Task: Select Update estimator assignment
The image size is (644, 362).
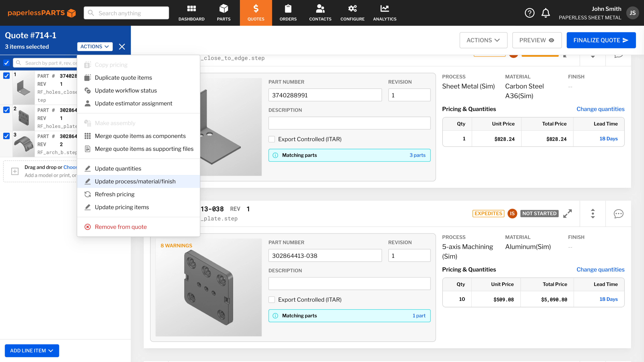Action: pos(138,103)
